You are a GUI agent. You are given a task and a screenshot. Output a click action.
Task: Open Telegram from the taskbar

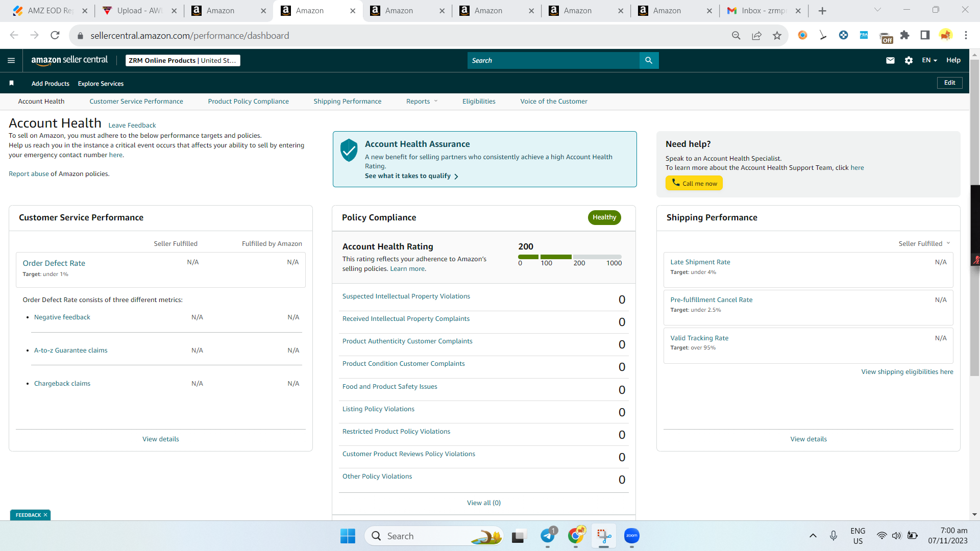548,536
